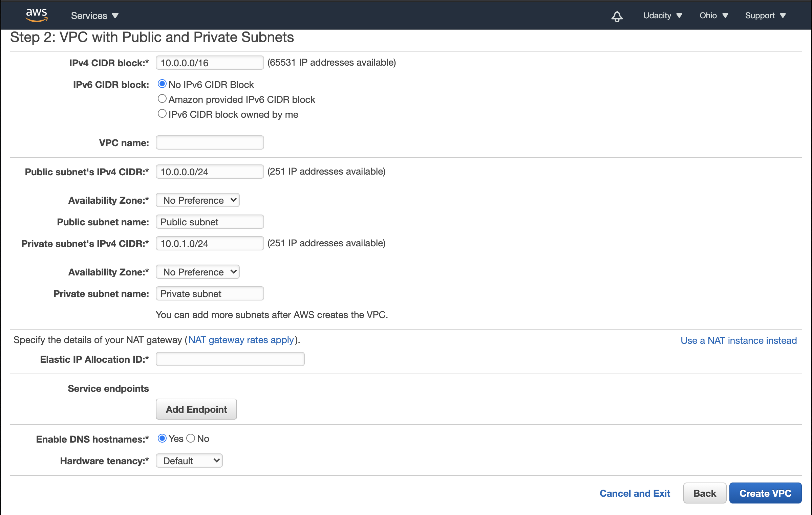Open the NAT gateway rates apply link

[241, 340]
